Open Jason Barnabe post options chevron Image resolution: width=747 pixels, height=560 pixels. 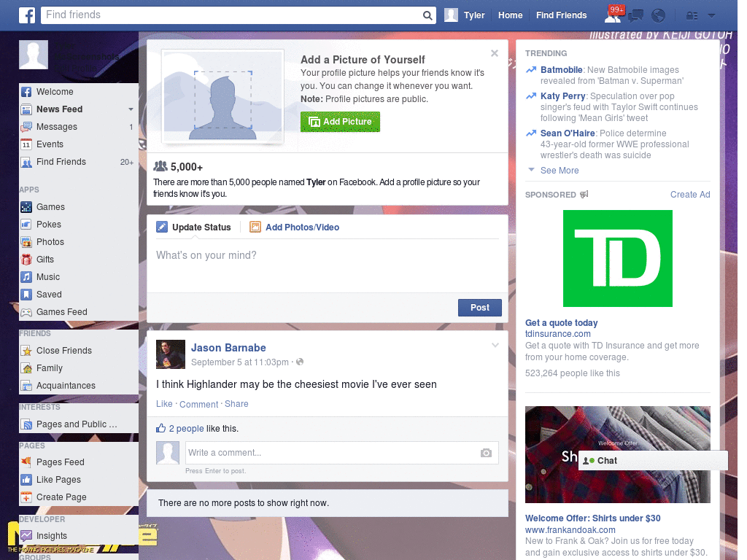pos(495,345)
